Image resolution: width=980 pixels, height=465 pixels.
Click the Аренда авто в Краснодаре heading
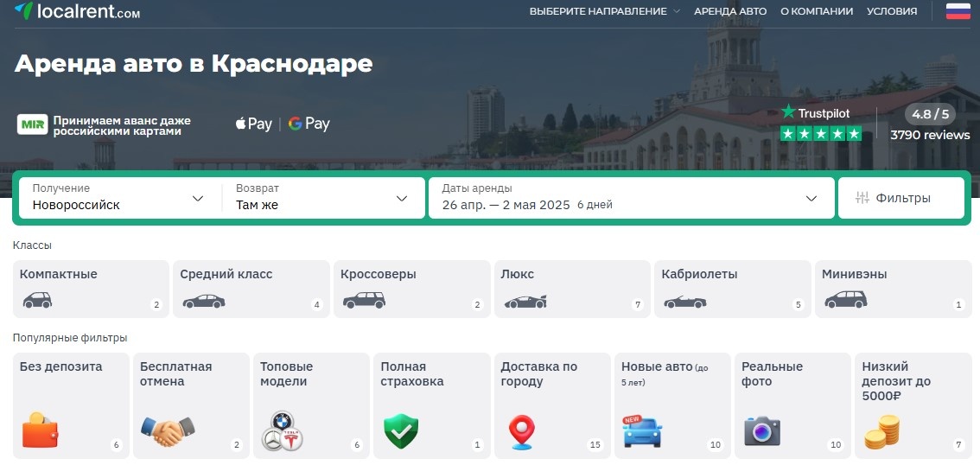193,64
